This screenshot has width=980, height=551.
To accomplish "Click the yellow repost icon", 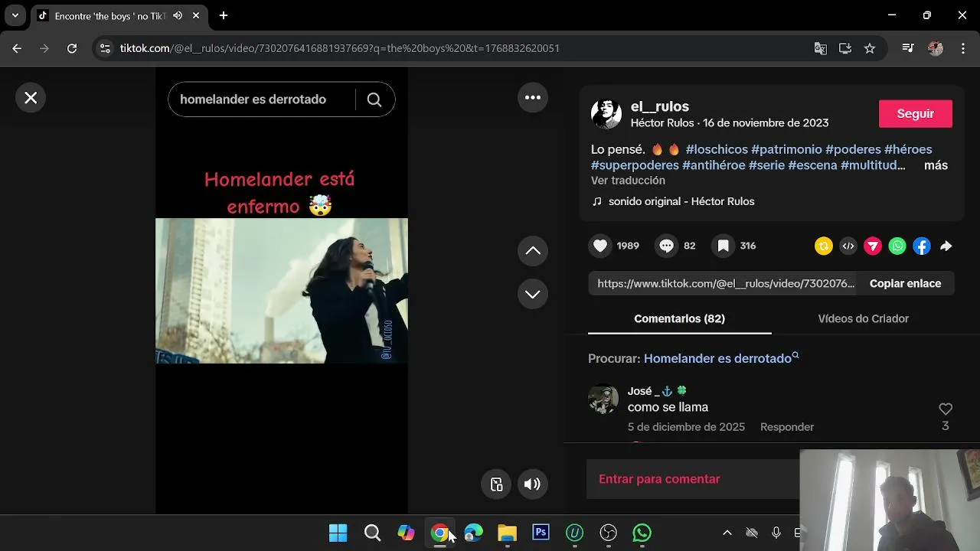I will 824,246.
